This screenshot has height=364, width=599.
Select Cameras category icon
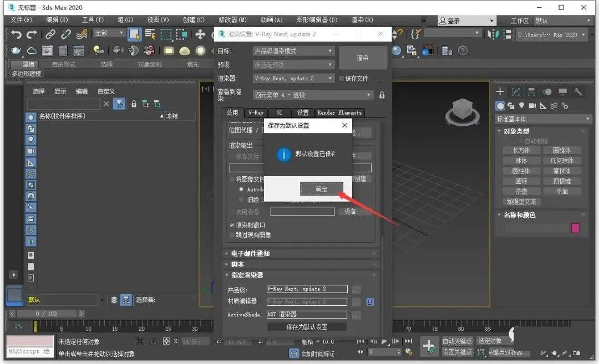[532, 106]
